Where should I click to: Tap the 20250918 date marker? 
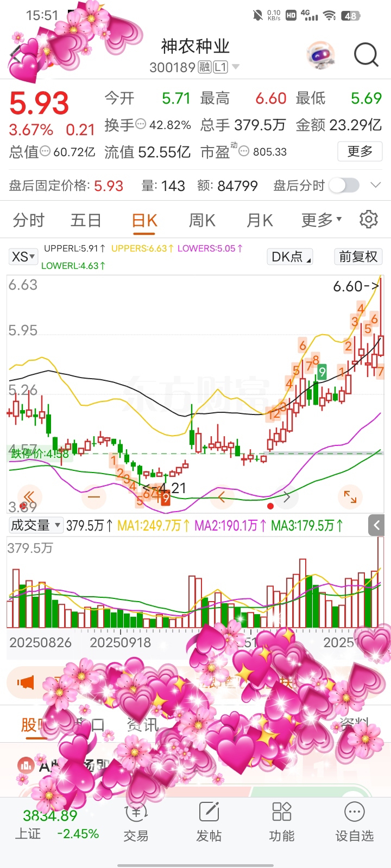pyautogui.click(x=120, y=642)
